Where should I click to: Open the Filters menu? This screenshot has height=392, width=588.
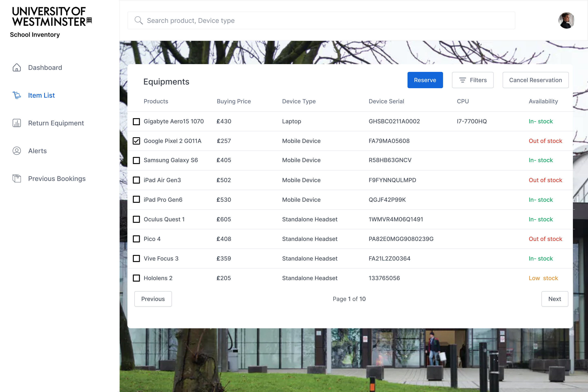(472, 80)
